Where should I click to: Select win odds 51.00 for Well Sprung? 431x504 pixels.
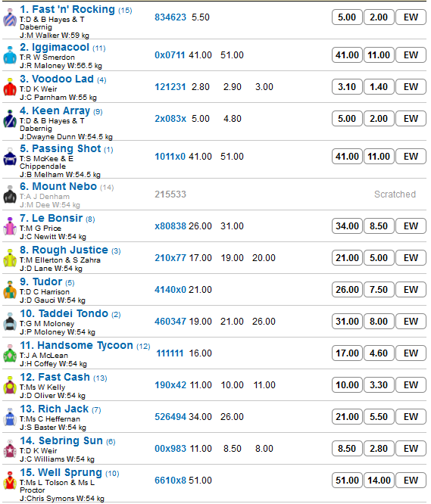pos(347,481)
